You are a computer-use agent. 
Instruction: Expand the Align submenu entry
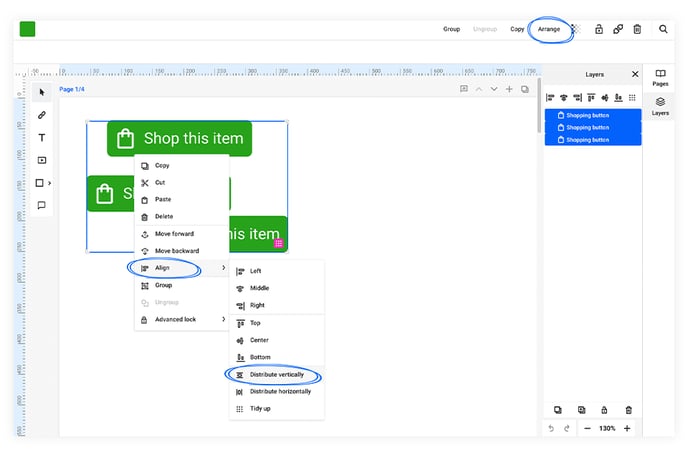[182, 268]
